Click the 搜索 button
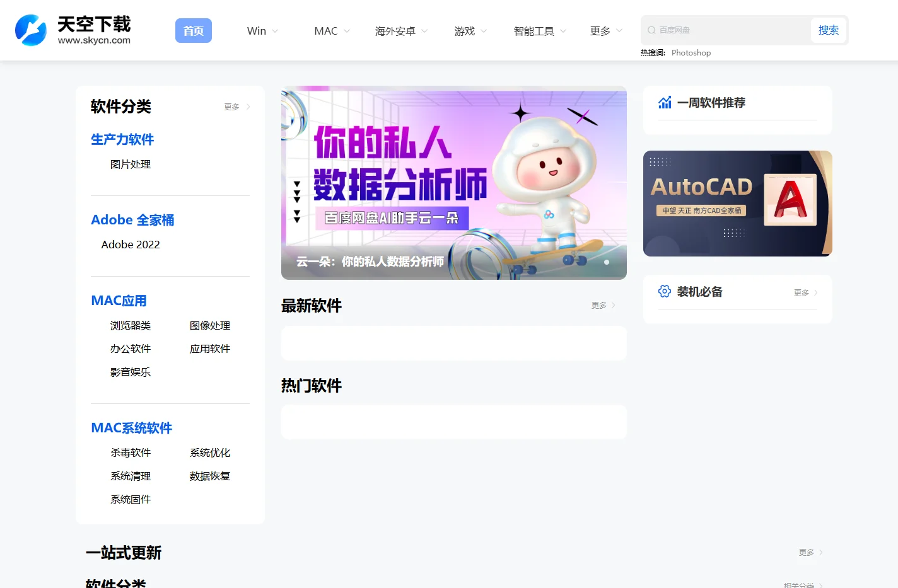 pos(829,30)
